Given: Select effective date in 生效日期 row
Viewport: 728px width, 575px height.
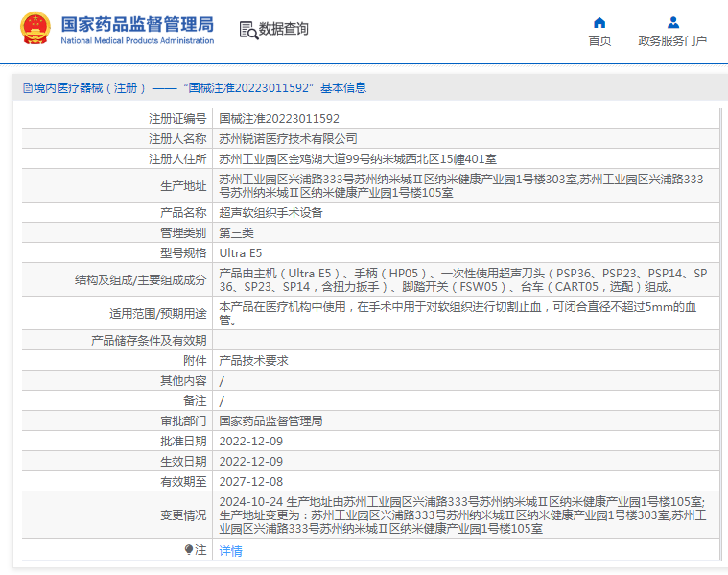Looking at the screenshot, I should (251, 462).
